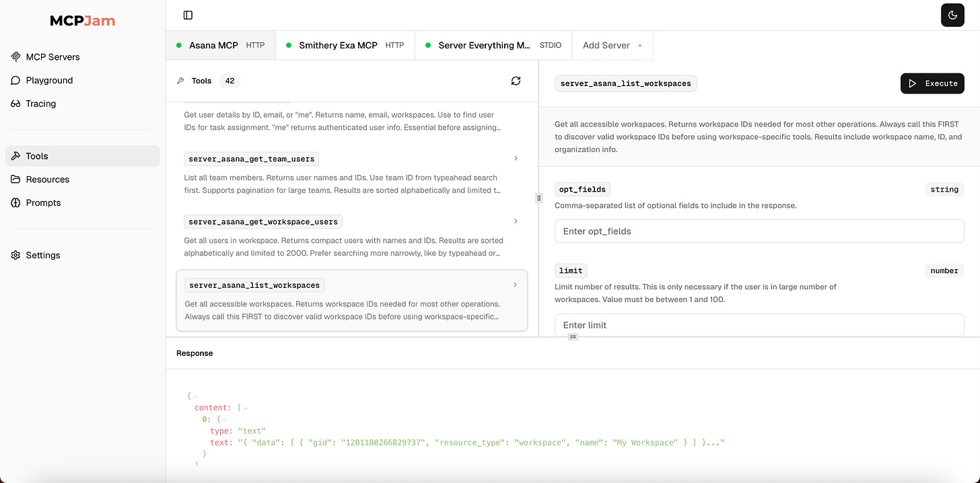
Task: Select server_asana_get_team_users tool
Action: (352, 174)
